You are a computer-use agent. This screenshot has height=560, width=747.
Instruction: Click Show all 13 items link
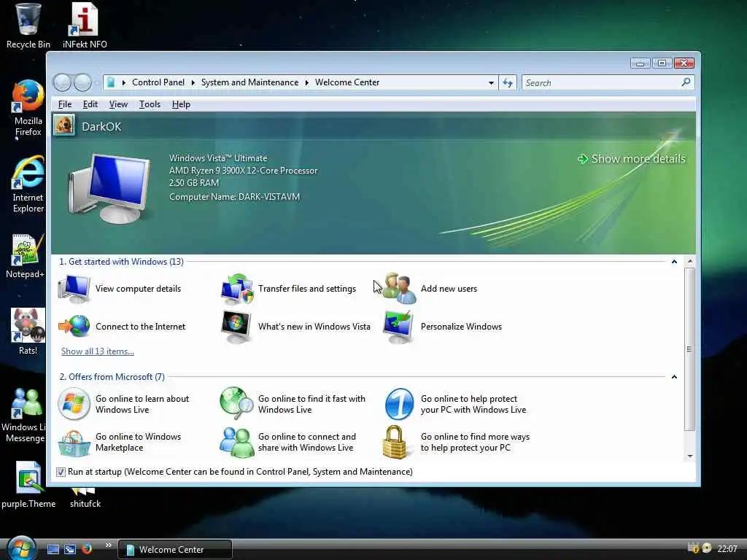(98, 351)
